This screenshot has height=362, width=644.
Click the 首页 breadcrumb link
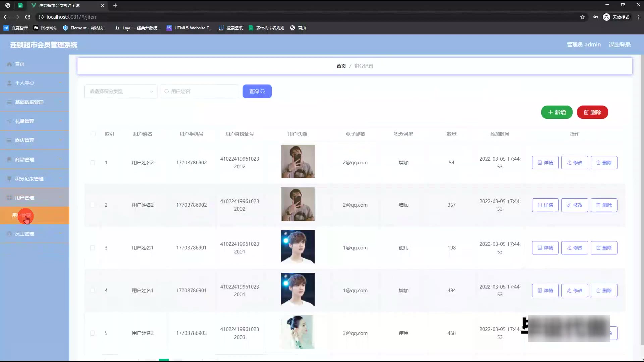click(x=341, y=66)
